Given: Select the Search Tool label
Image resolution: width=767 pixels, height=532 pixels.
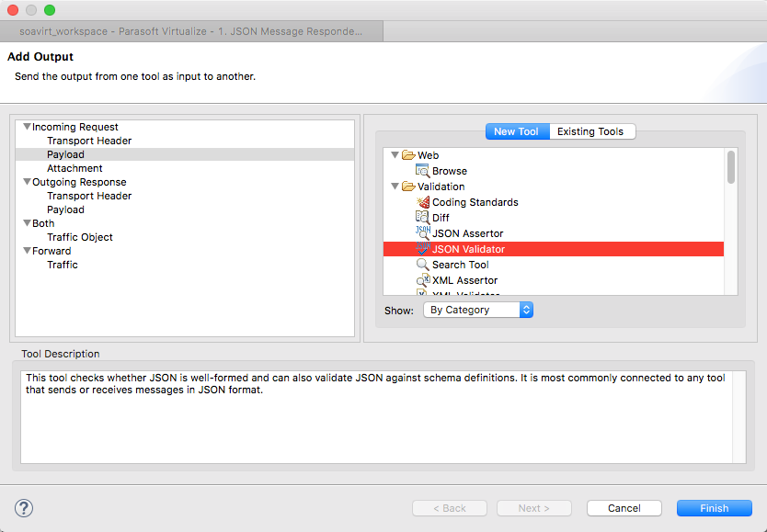Looking at the screenshot, I should click(x=461, y=265).
